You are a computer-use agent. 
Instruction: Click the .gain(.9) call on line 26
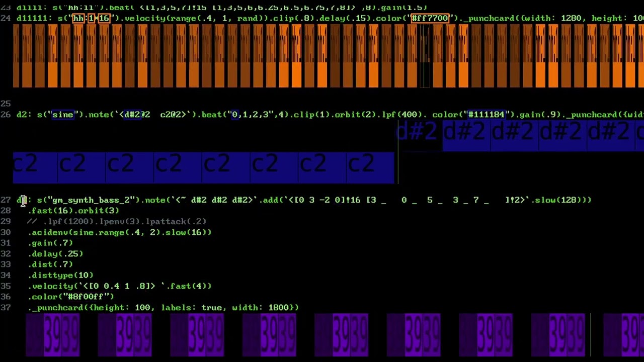click(x=537, y=115)
